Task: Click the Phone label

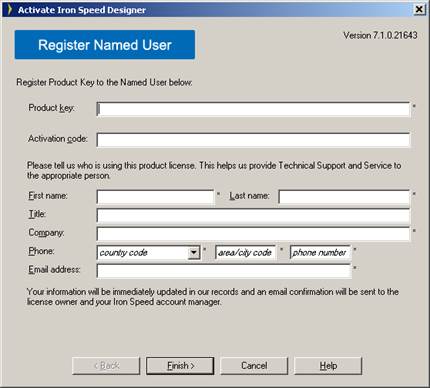Action: point(41,251)
